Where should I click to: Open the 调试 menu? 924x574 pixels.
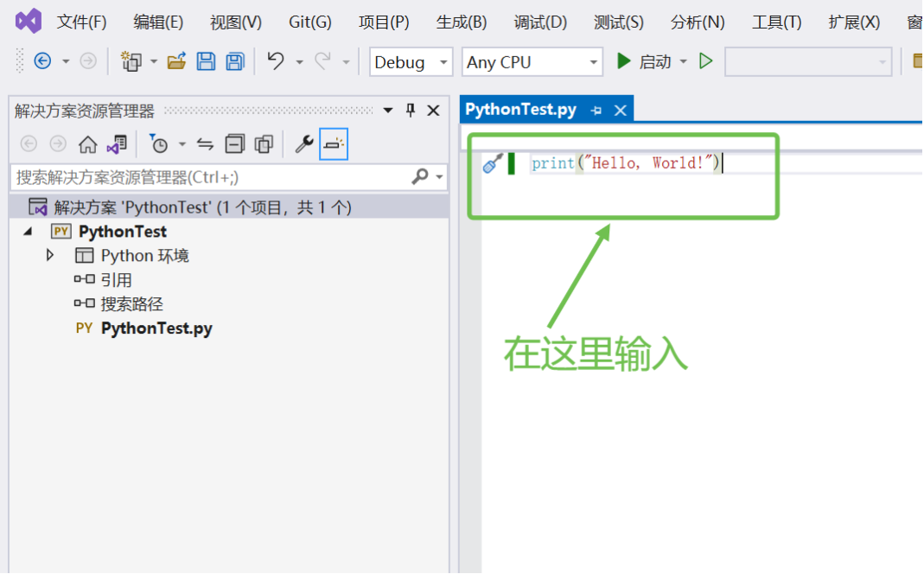pos(539,22)
